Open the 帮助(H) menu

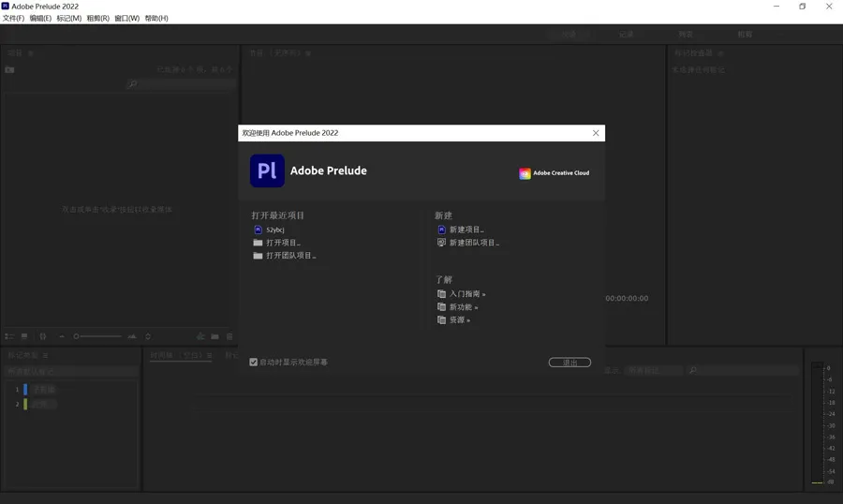156,19
